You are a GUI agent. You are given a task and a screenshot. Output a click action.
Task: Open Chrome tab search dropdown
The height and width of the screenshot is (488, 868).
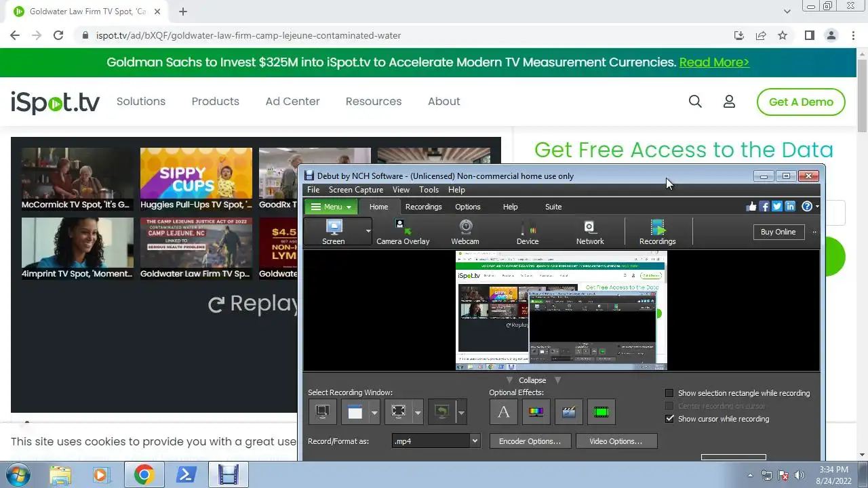[x=787, y=12]
